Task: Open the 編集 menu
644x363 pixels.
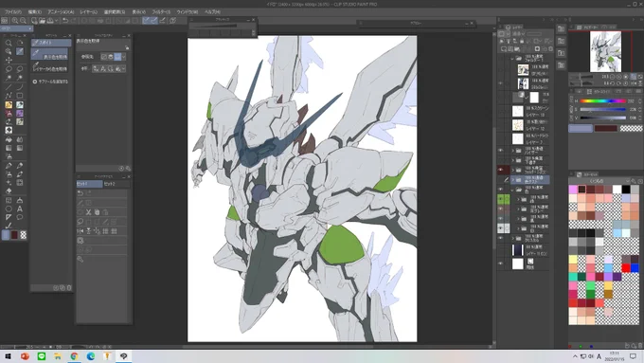Action: point(35,12)
